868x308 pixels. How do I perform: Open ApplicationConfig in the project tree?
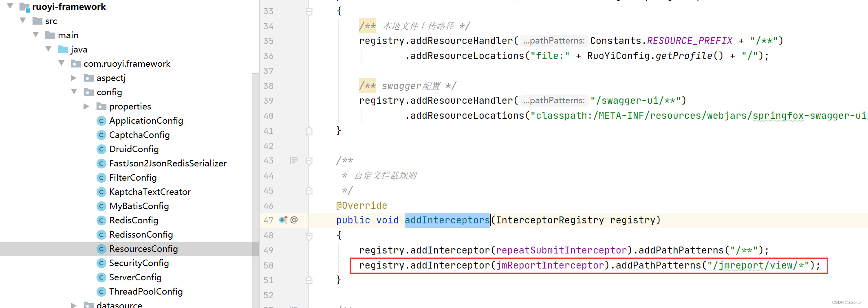pyautogui.click(x=146, y=121)
